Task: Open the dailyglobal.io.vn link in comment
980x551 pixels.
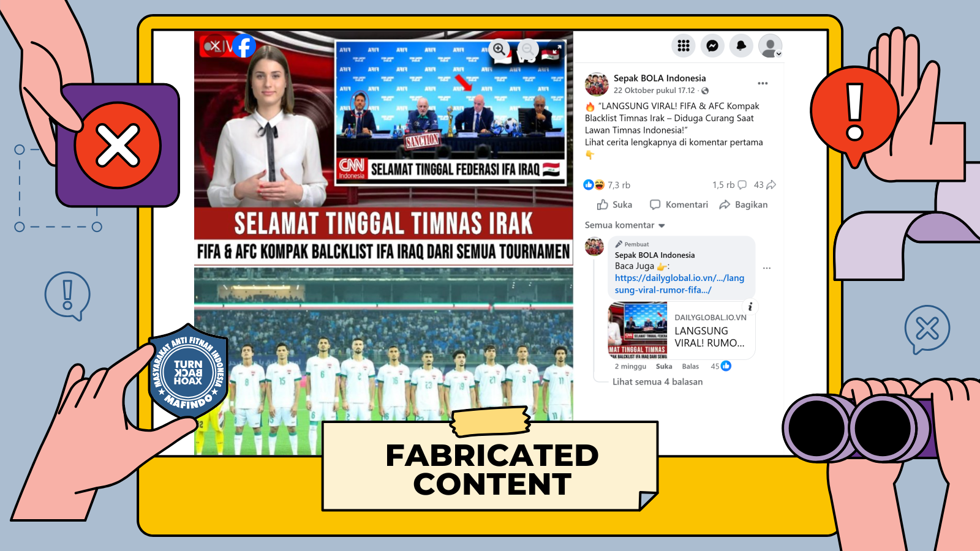Action: 679,284
